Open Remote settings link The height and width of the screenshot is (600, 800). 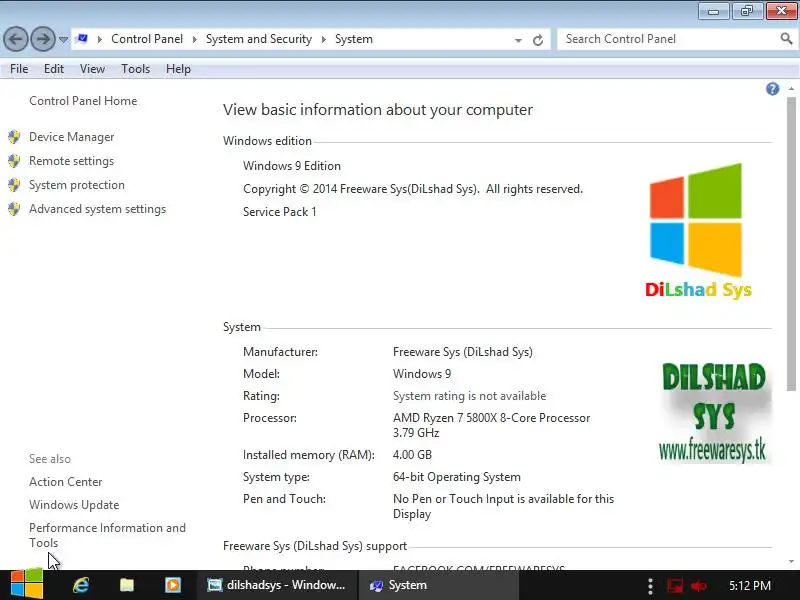click(x=71, y=161)
